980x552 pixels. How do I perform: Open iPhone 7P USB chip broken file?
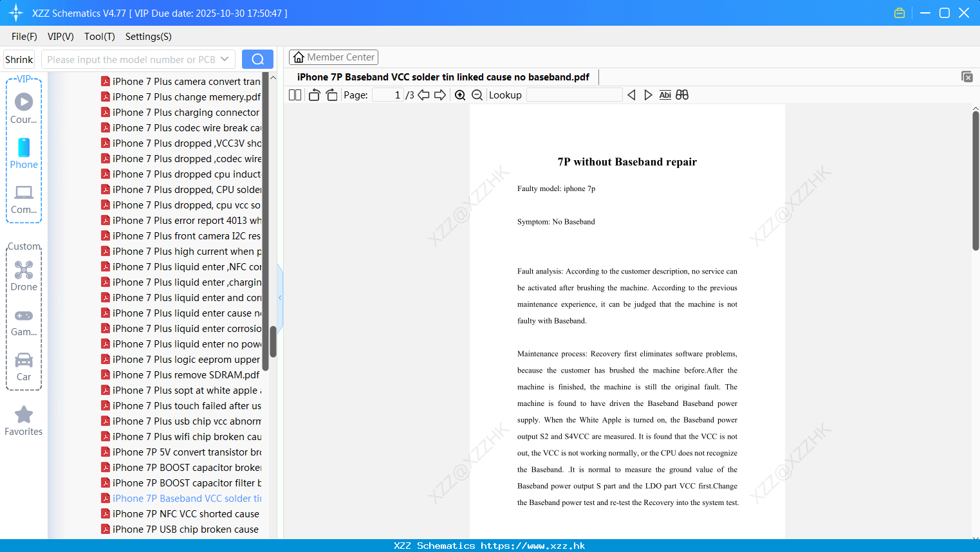click(x=181, y=529)
